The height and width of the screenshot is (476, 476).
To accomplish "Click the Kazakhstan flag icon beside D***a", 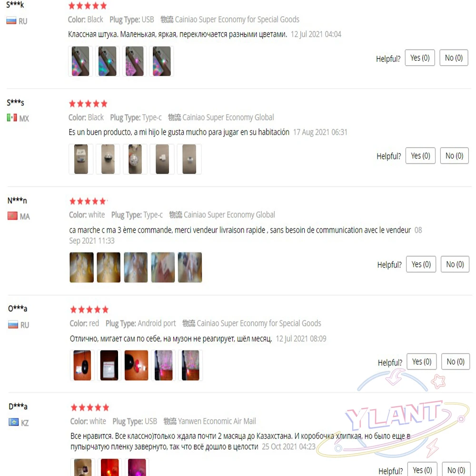I will point(14,422).
